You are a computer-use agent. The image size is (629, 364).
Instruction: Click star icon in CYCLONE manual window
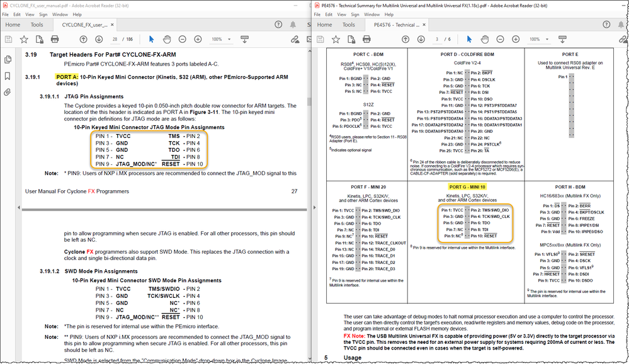24,39
